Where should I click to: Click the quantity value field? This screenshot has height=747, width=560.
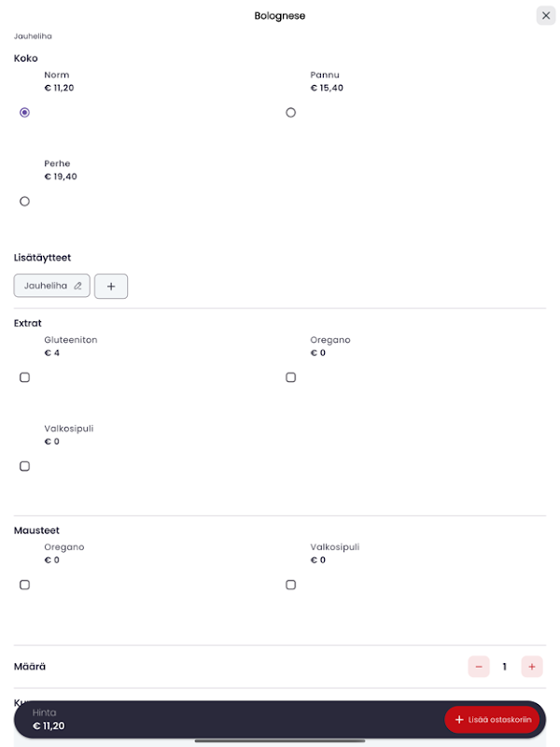point(505,667)
